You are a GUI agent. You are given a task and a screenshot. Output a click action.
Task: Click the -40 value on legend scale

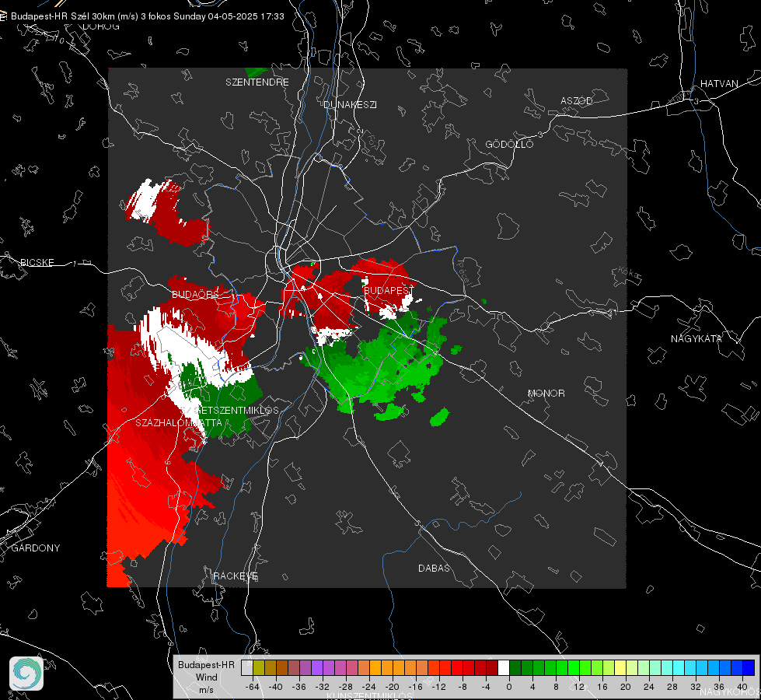click(275, 687)
